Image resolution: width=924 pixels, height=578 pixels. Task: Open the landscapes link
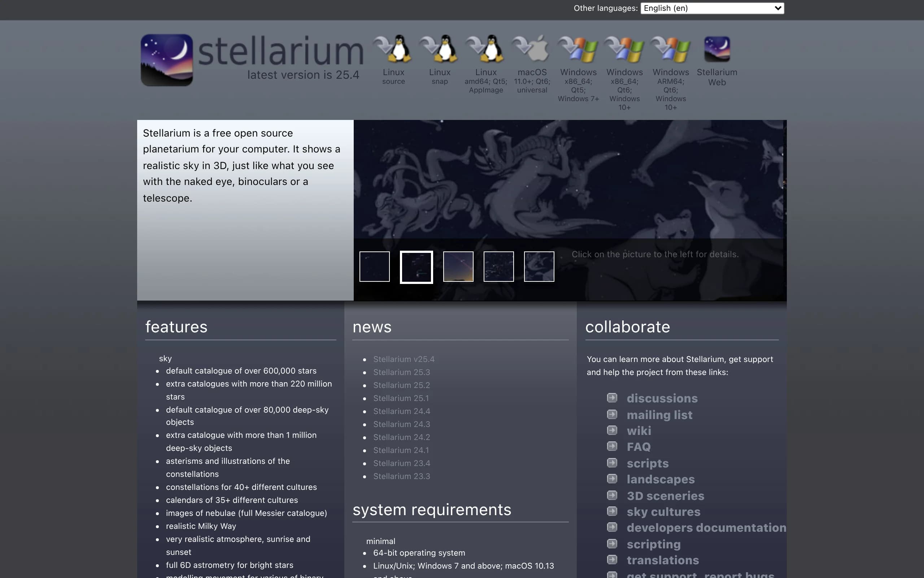(x=661, y=479)
